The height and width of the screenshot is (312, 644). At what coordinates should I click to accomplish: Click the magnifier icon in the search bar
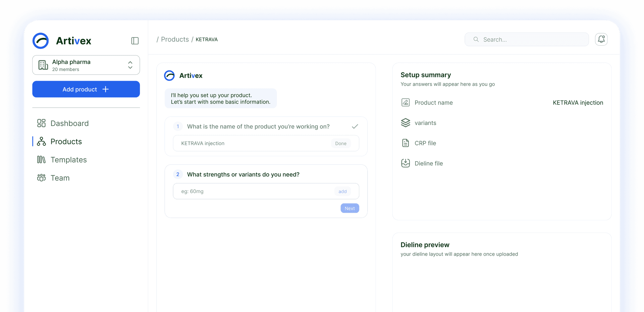click(476, 40)
